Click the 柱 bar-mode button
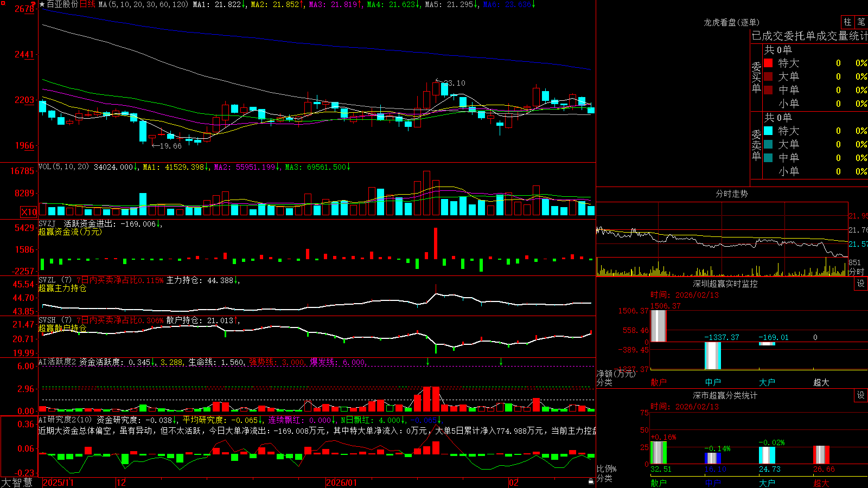 [847, 22]
